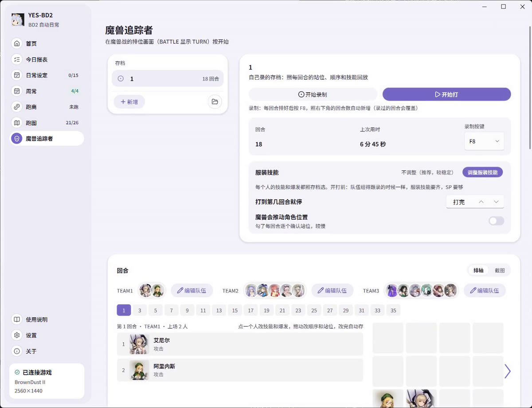Click the 使用说明 book icon
The height and width of the screenshot is (408, 532).
[17, 319]
